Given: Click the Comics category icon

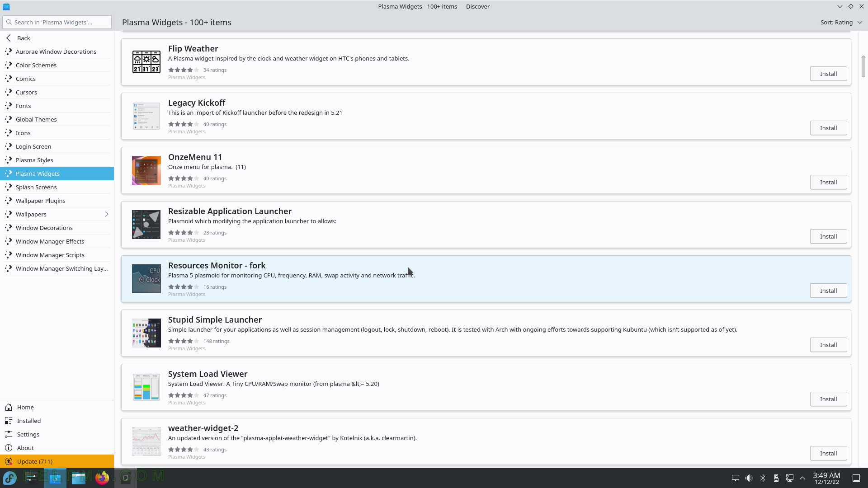Looking at the screenshot, I should click(8, 79).
